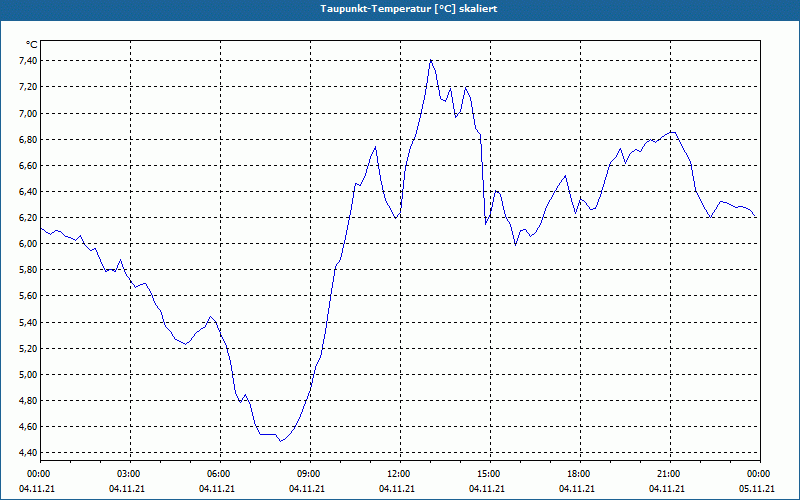Click the 5,40 y-axis value
Image resolution: width=800 pixels, height=500 pixels.
(x=29, y=322)
